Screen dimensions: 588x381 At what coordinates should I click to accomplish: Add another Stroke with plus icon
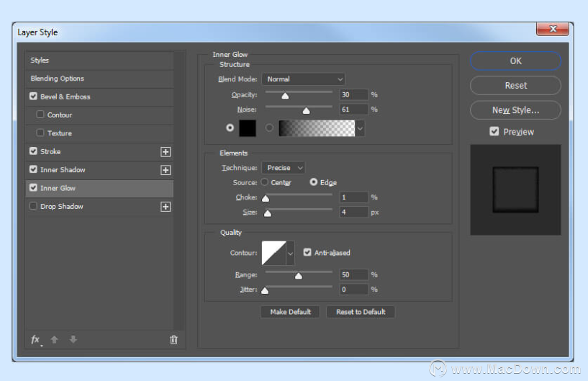166,152
